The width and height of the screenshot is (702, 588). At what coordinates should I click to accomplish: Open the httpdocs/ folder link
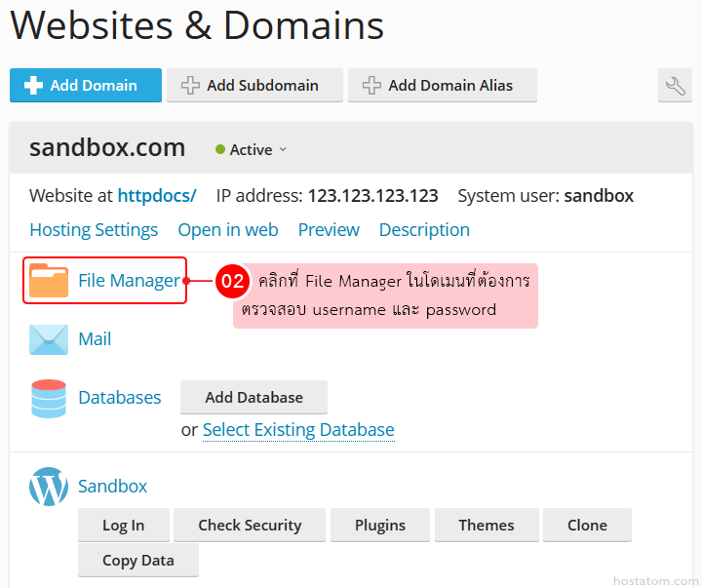(156, 195)
